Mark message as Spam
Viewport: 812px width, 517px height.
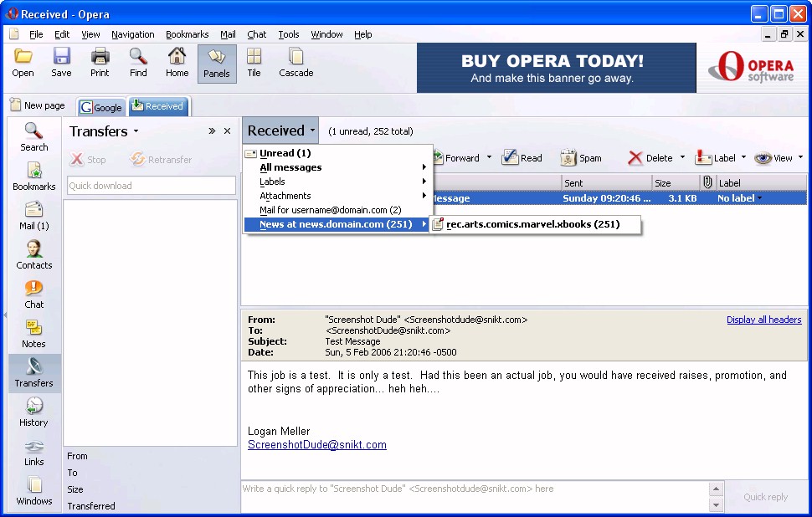(x=581, y=158)
